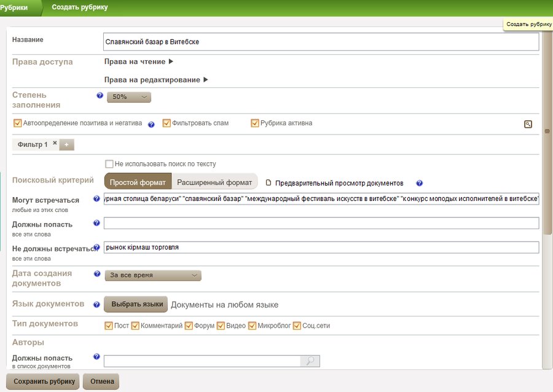
Task: Click the Не должны встречаться words field
Action: [x=321, y=248]
